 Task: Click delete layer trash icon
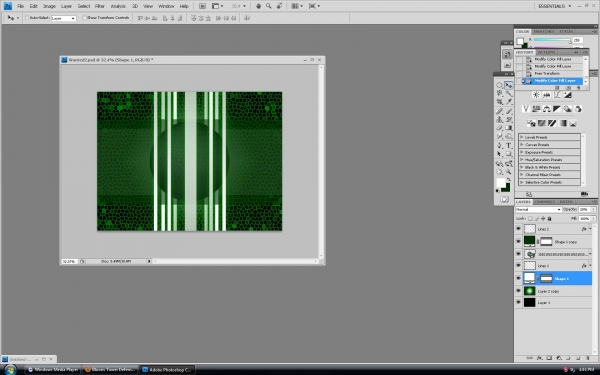pyautogui.click(x=588, y=358)
